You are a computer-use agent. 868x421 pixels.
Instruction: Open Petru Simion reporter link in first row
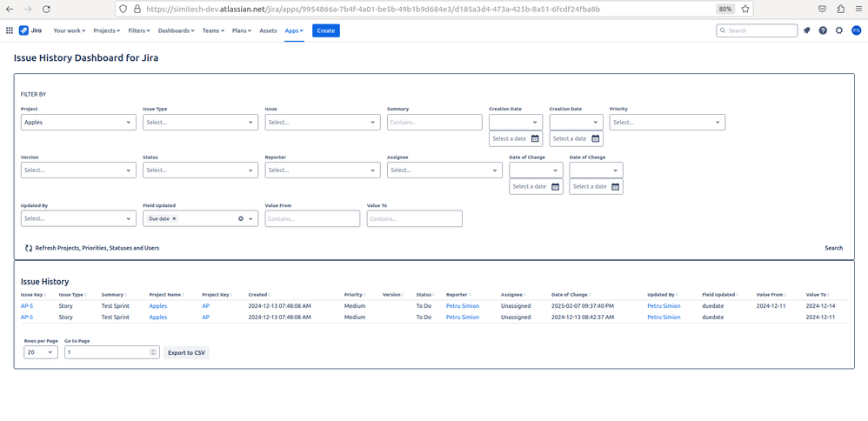pos(463,306)
